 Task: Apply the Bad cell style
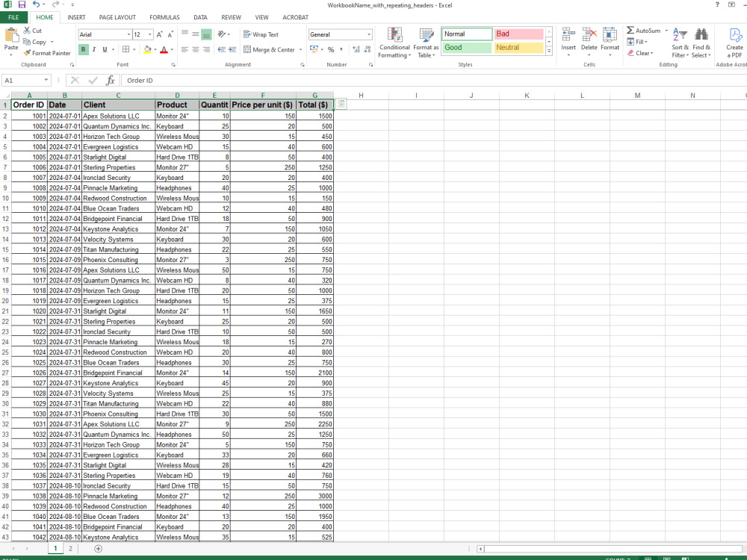(519, 34)
